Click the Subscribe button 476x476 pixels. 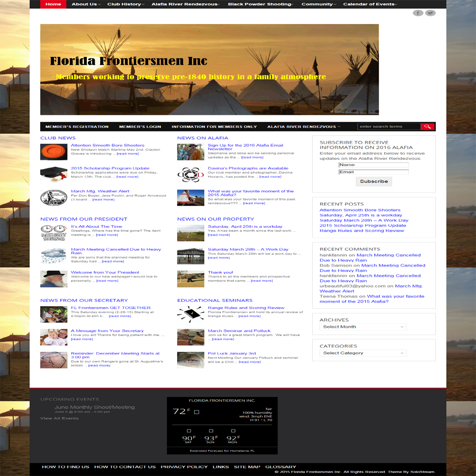tap(374, 182)
